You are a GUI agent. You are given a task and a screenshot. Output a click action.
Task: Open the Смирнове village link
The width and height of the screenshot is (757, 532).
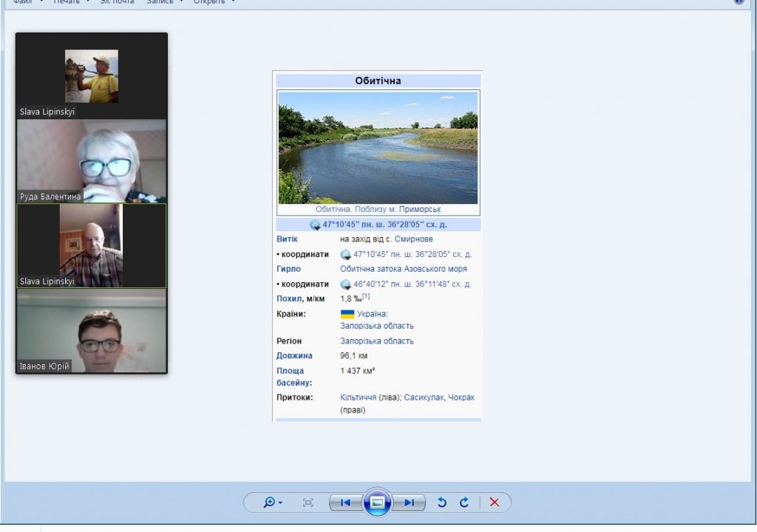point(413,239)
